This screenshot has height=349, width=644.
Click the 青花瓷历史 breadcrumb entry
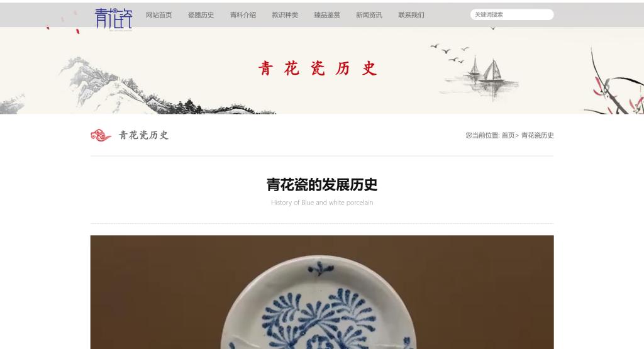tap(537, 135)
